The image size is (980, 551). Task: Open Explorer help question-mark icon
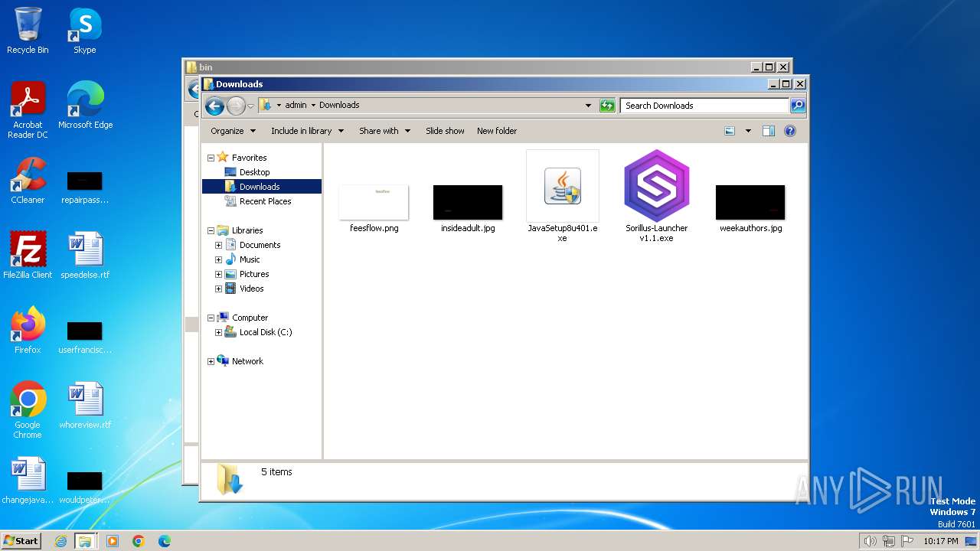pyautogui.click(x=790, y=131)
